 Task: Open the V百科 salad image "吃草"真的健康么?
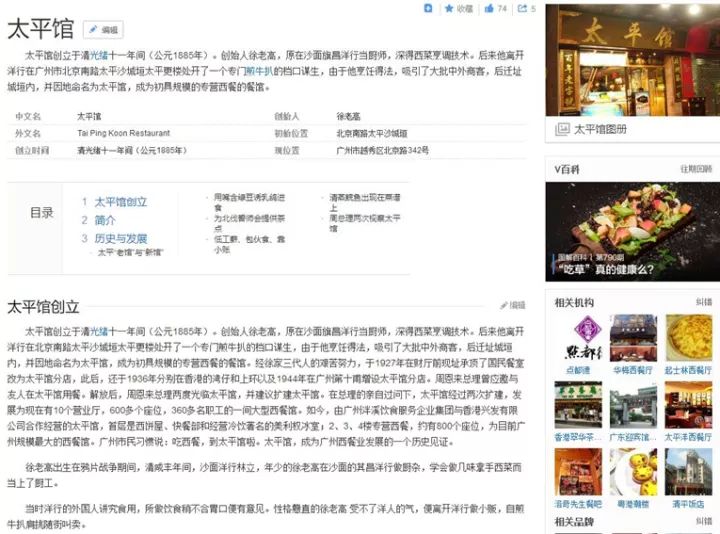(632, 231)
